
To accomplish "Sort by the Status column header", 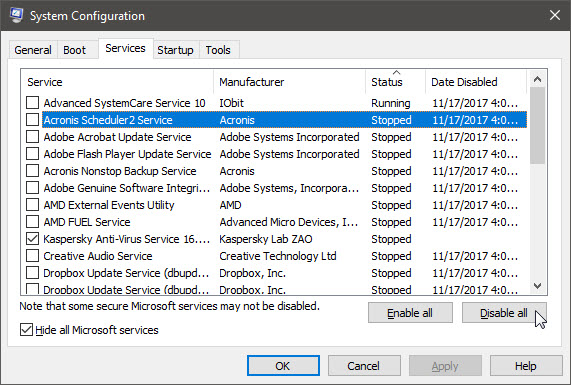I will pos(395,82).
